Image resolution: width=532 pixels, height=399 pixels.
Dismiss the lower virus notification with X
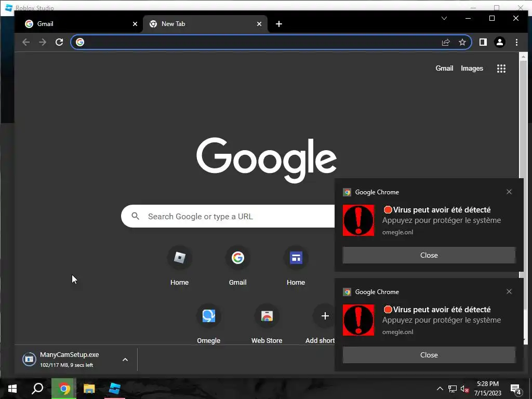click(509, 291)
